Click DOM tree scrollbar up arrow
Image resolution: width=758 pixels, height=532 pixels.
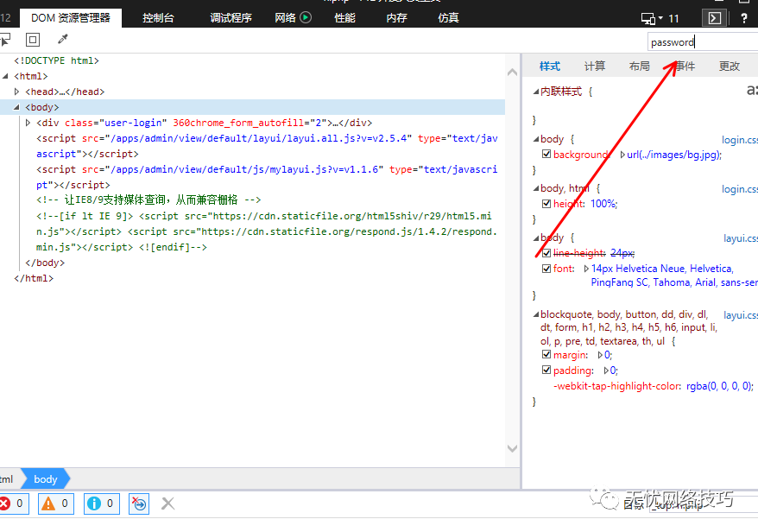click(x=513, y=73)
